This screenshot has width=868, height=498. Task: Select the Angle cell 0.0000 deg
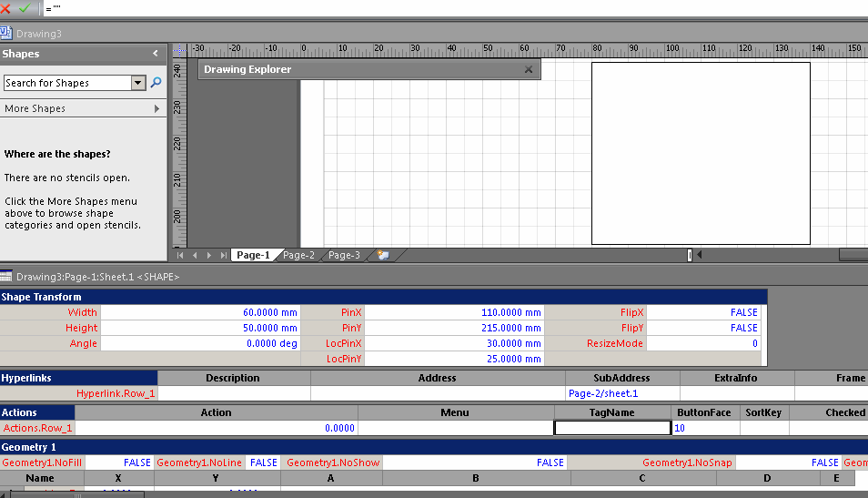200,343
